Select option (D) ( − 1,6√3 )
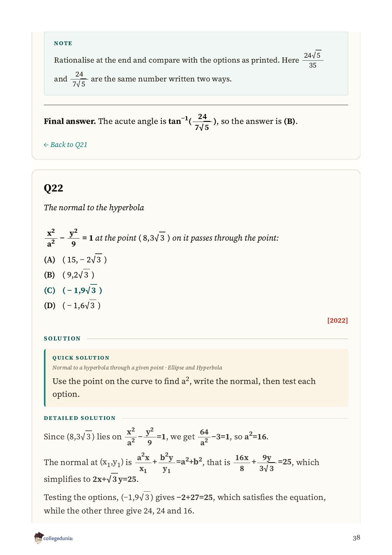The height and width of the screenshot is (555, 392). pos(72,305)
